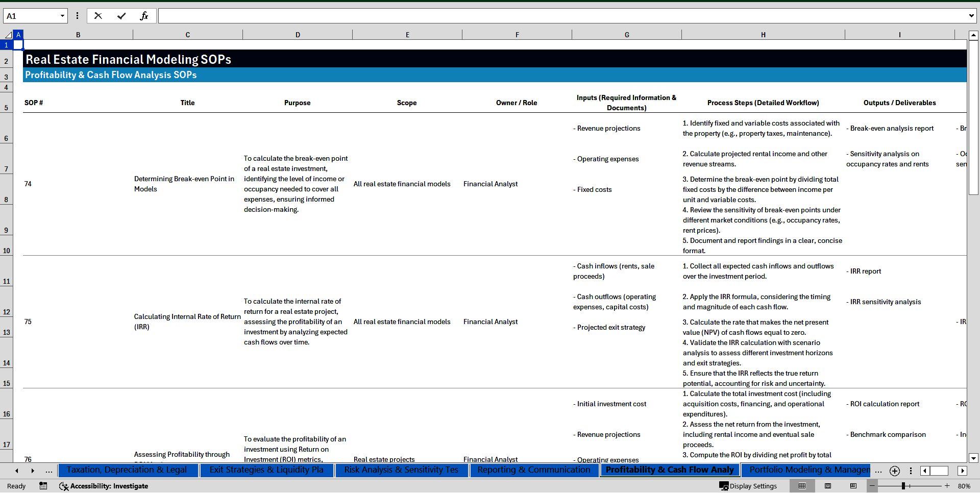The height and width of the screenshot is (493, 980).
Task: Switch to the Taxation, Depreciation & Legal tab
Action: (x=128, y=470)
